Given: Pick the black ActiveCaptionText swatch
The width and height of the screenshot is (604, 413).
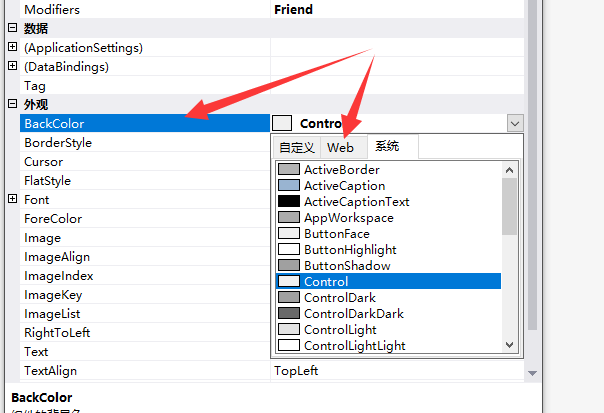Looking at the screenshot, I should (x=289, y=202).
